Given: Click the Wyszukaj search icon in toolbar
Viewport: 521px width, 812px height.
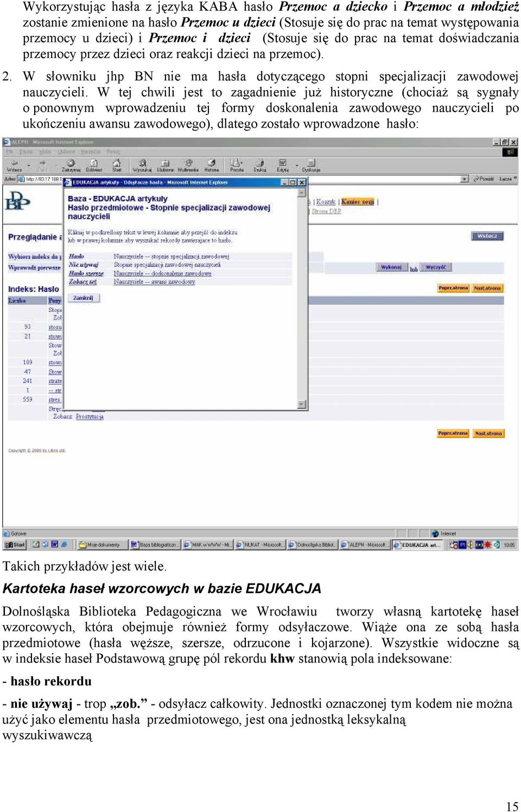Looking at the screenshot, I should tap(142, 165).
